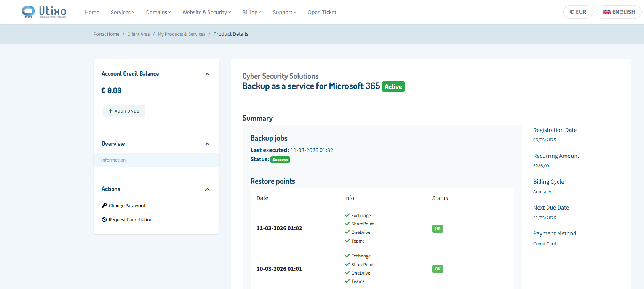
Task: Click the green Active status badge
Action: pos(393,87)
